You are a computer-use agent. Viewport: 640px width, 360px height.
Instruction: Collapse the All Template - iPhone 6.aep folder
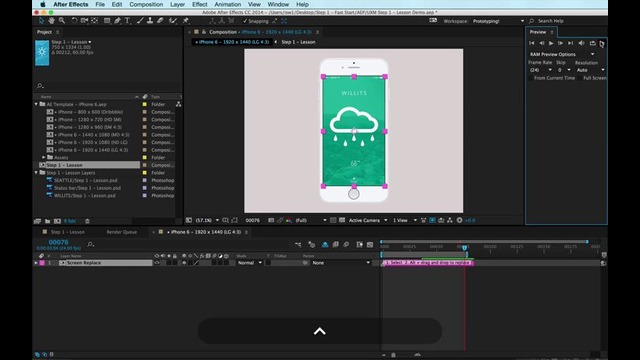pos(36,104)
